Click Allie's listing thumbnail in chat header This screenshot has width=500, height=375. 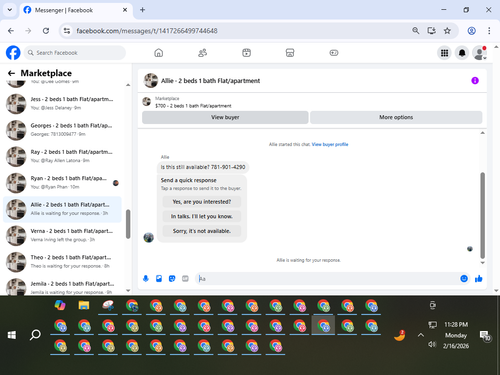pos(151,81)
